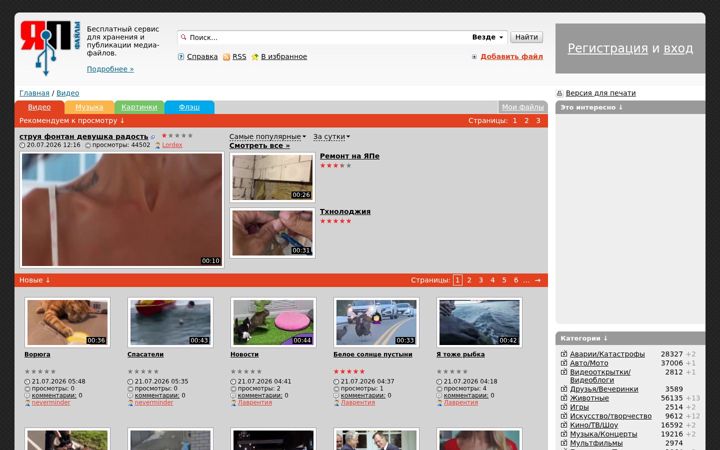Open the Видеооткрытки/Видеоблоги category
Viewport: 720px width, 450px height.
pyautogui.click(x=600, y=376)
